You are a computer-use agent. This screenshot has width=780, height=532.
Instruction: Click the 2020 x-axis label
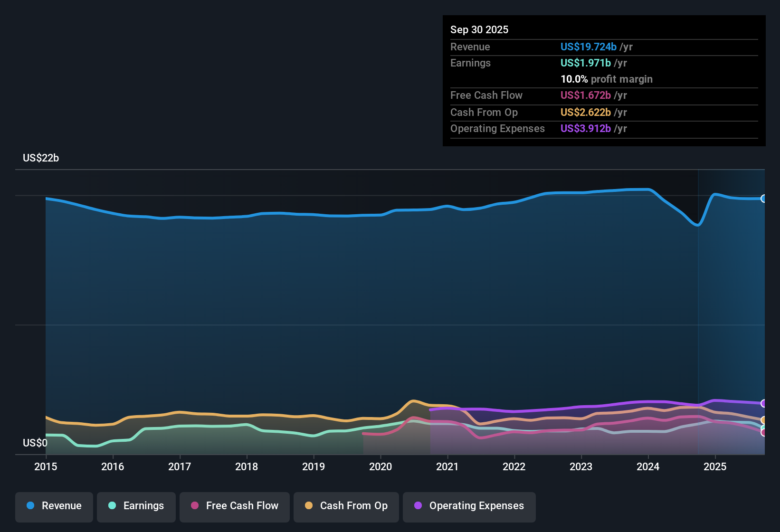pos(380,467)
